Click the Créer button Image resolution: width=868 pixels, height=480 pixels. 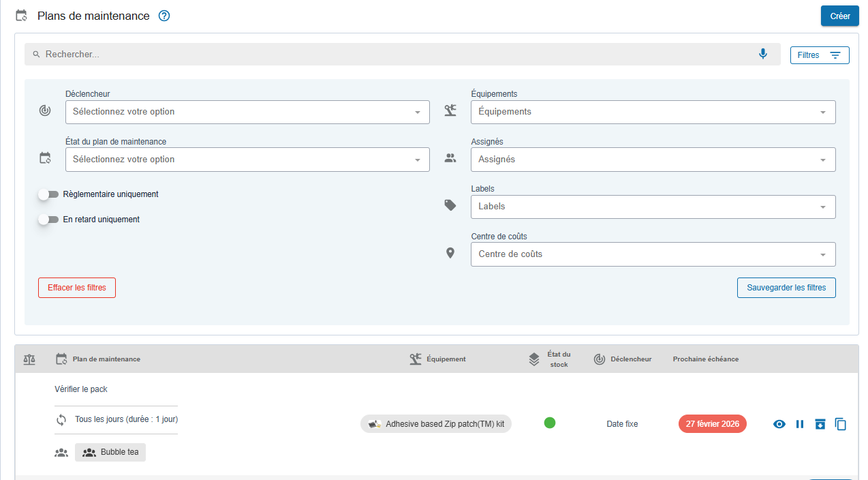(839, 16)
